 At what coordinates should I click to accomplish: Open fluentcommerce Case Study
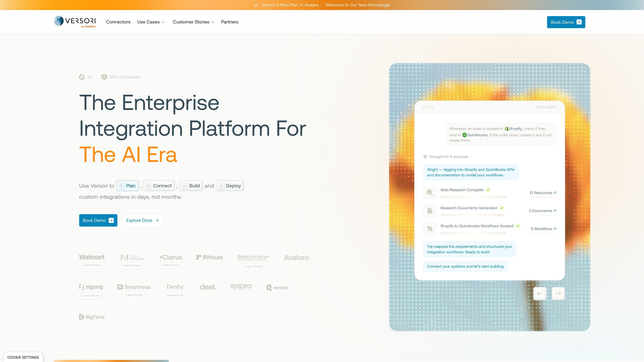coord(254,266)
